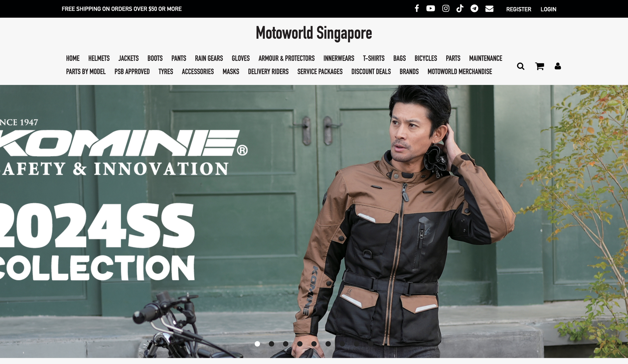Viewport: 628px width, 364px height.
Task: Open the user account icon
Action: click(x=558, y=66)
